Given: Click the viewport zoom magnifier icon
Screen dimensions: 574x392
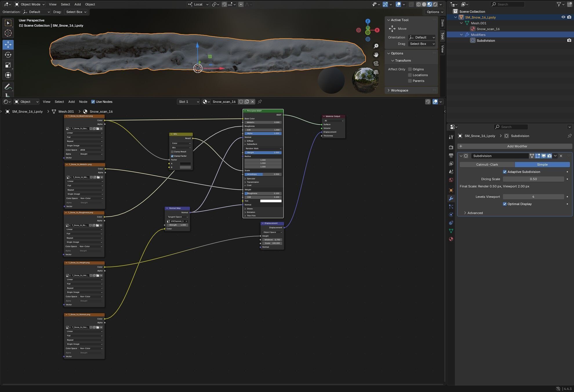Looking at the screenshot, I should point(376,46).
